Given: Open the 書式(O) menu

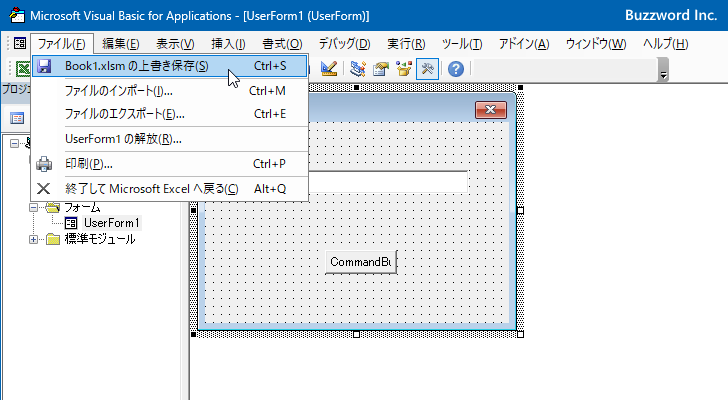Looking at the screenshot, I should click(x=282, y=44).
